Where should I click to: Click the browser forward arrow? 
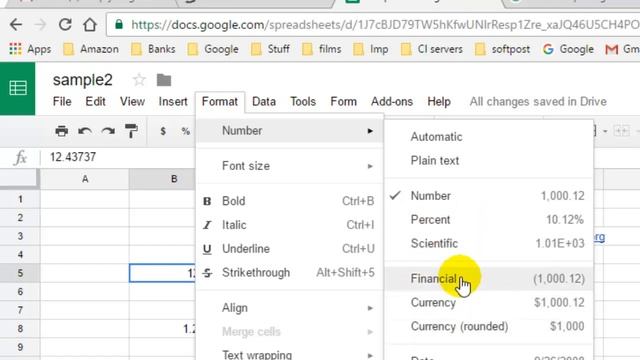coord(40,25)
